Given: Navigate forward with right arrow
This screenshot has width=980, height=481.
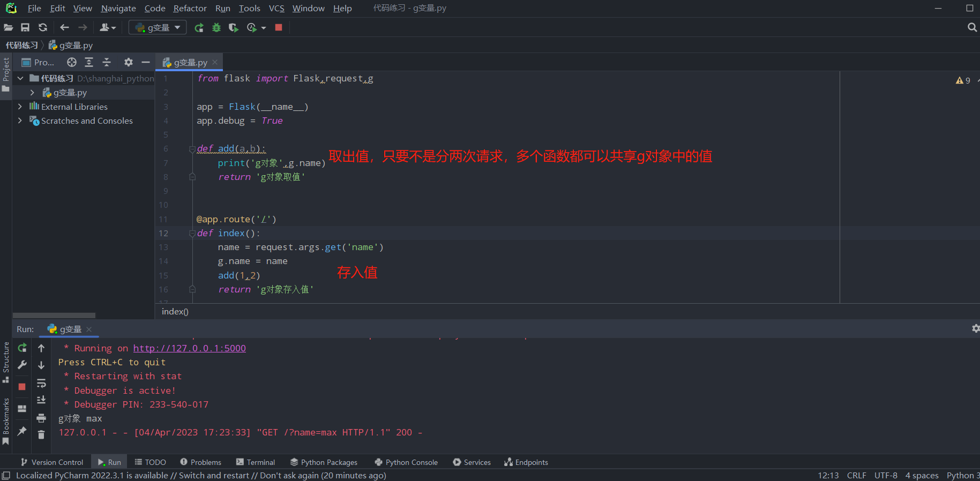Looking at the screenshot, I should click(x=83, y=27).
